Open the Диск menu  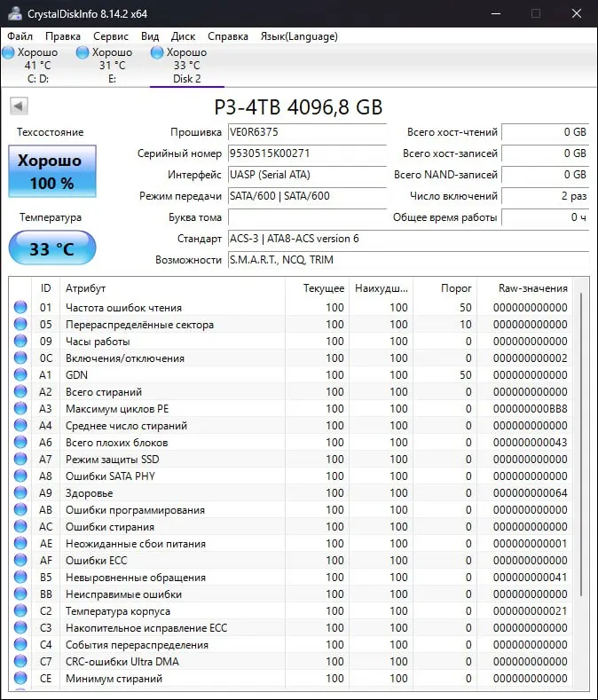[183, 36]
